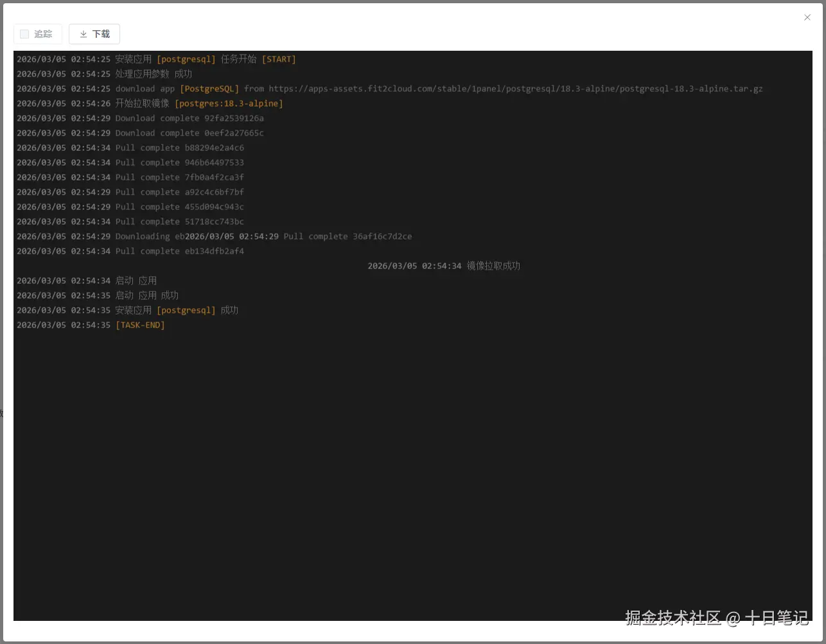Click the [PostgreSQL] tag in download line

[x=209, y=89]
